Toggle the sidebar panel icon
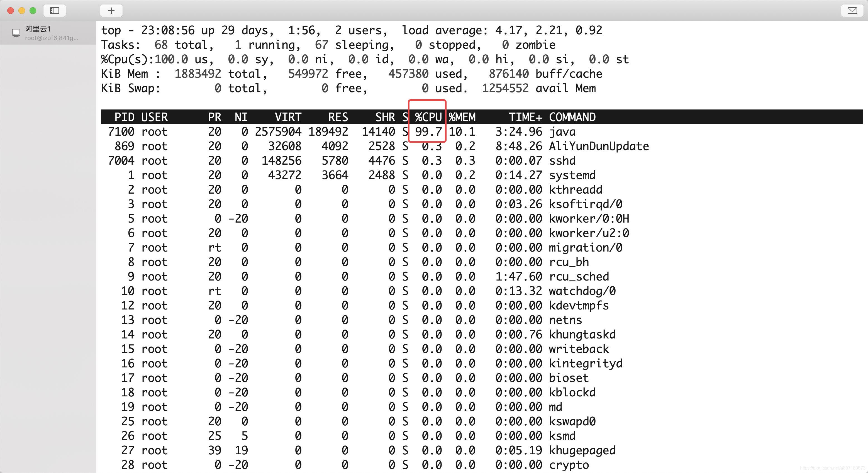 click(x=55, y=11)
